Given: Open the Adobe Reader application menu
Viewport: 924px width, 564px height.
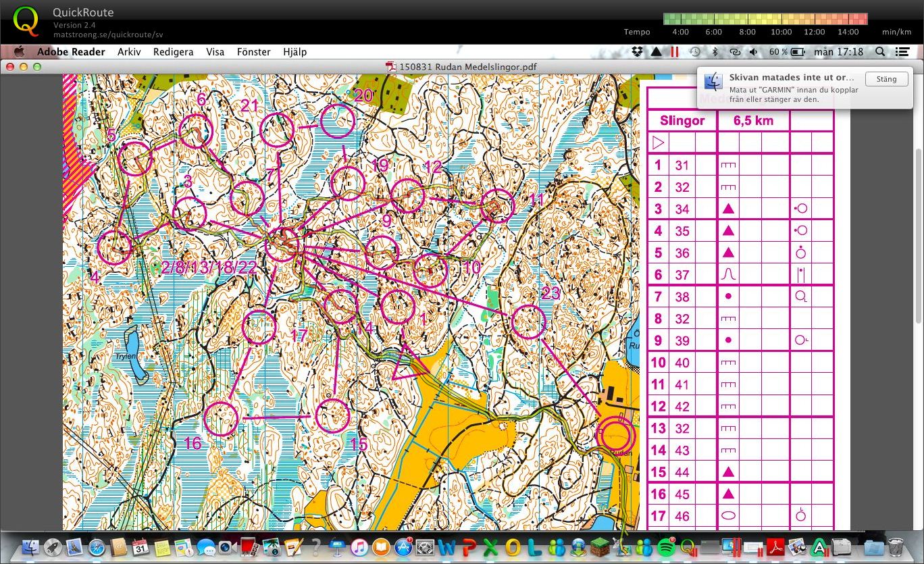Looking at the screenshot, I should pos(71,51).
